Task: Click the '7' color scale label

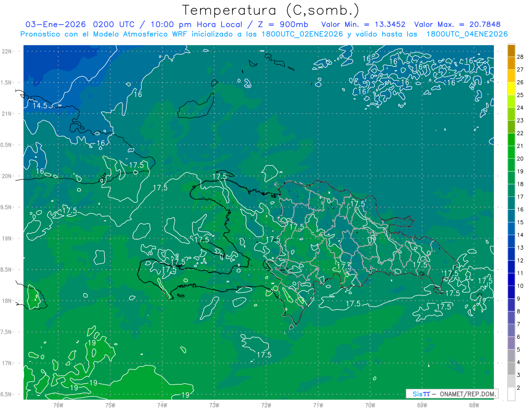Action: click(519, 324)
